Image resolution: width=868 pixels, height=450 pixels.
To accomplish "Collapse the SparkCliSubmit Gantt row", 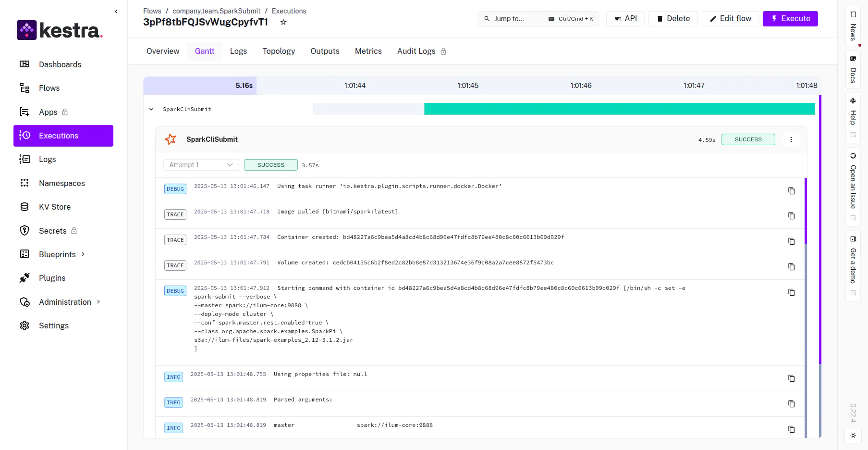I will (x=151, y=109).
